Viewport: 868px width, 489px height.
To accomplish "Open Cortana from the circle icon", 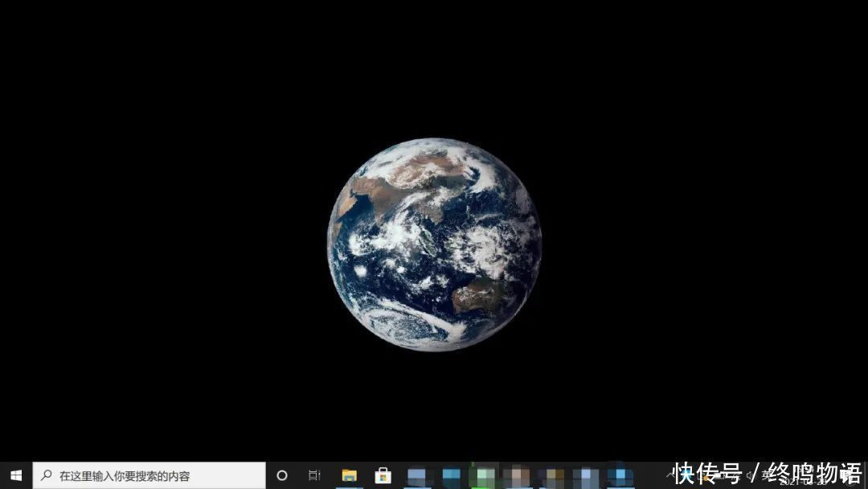I will click(x=282, y=475).
